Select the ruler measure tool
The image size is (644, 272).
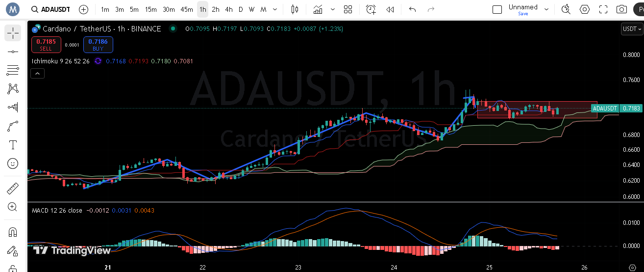[x=13, y=188]
